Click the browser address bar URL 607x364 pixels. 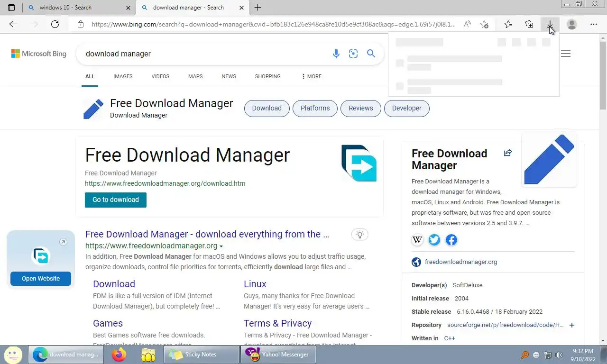pyautogui.click(x=273, y=24)
